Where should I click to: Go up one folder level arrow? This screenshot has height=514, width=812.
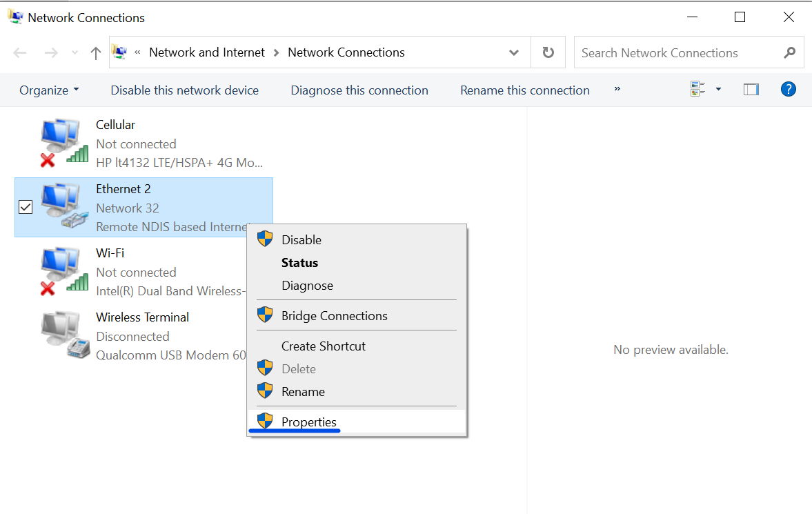tap(96, 53)
